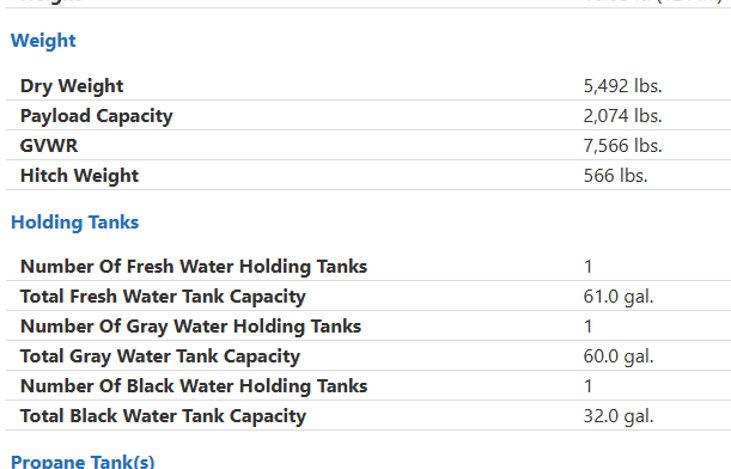Click the Holding Tanks section heading
Viewport: 731px width, 469px height.
pyautogui.click(x=75, y=222)
